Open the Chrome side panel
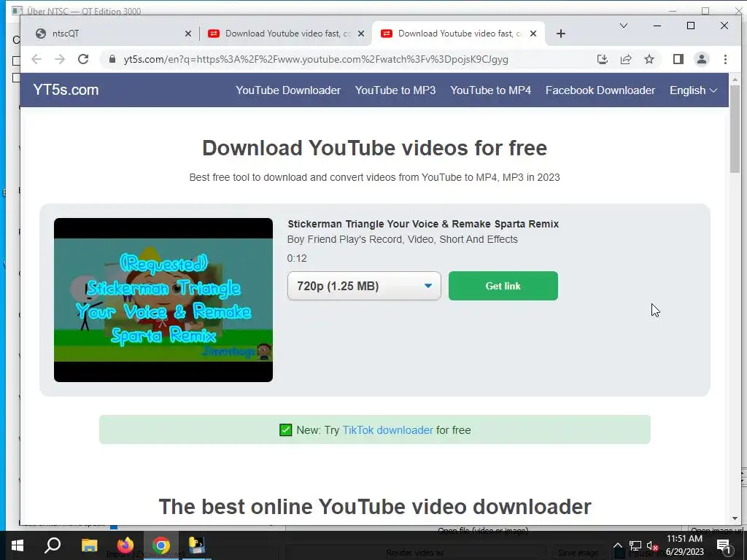 point(678,59)
